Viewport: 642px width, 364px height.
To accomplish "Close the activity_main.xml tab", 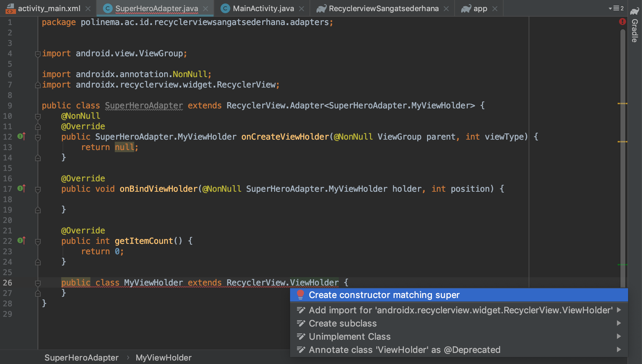I will click(x=88, y=9).
